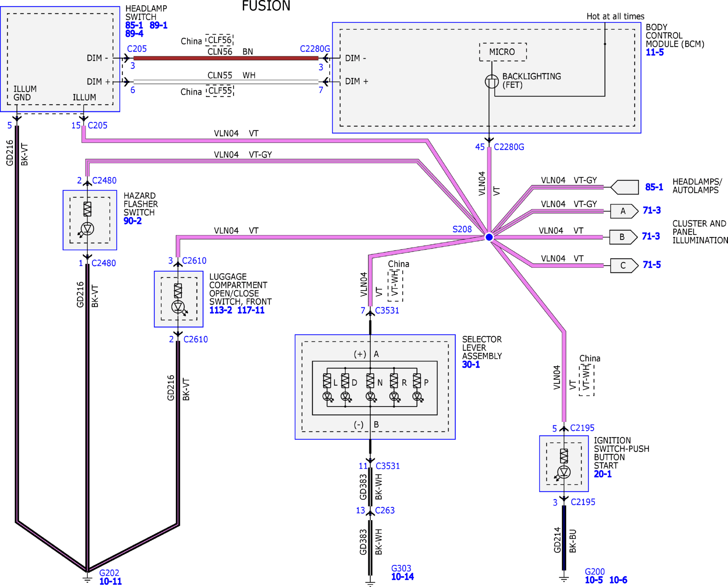
Task: Click the 'Hot at all times' label
Action: 615,16
